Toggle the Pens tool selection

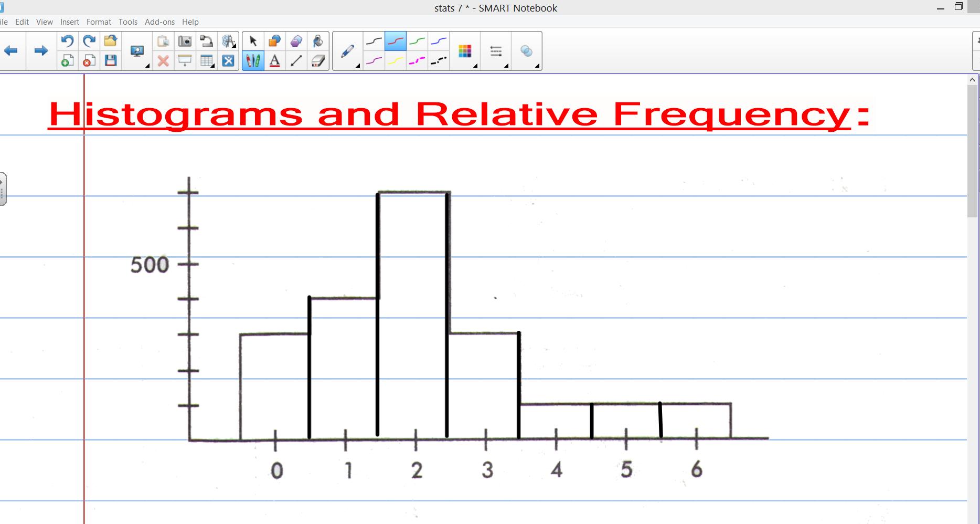tap(253, 60)
